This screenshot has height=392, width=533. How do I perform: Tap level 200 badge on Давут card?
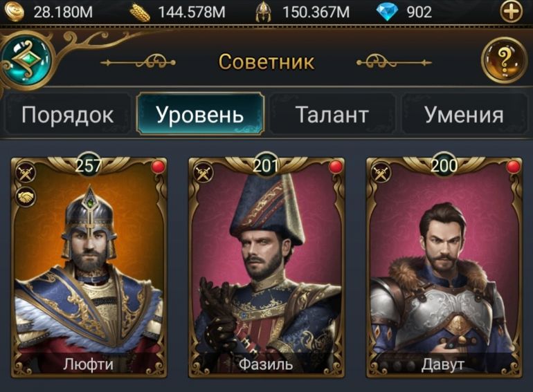(x=444, y=166)
